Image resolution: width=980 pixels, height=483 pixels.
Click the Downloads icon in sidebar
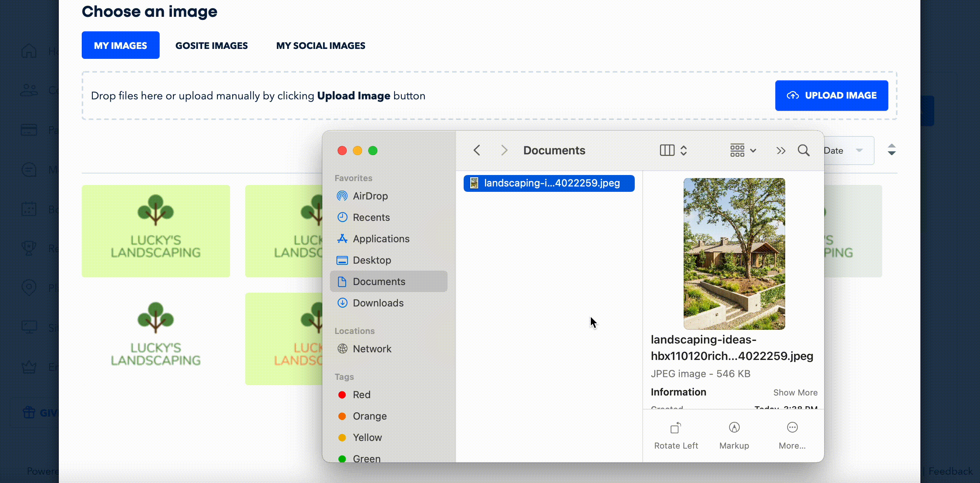pos(342,303)
